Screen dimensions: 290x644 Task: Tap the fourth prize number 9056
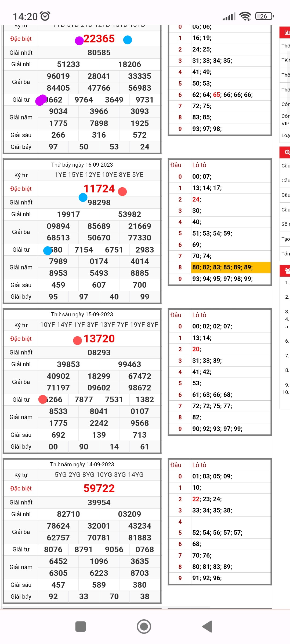click(x=114, y=550)
